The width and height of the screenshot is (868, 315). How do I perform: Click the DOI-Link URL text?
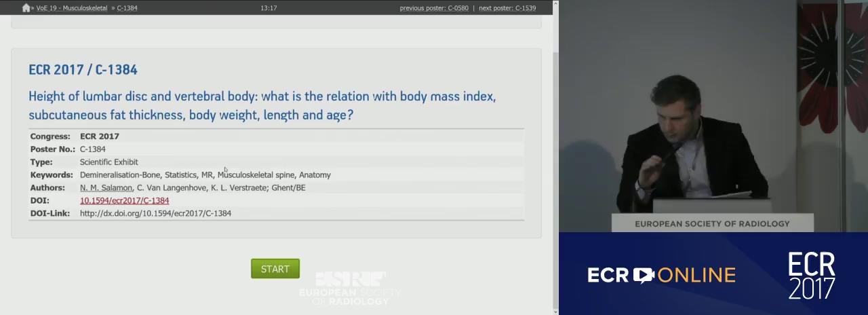click(x=155, y=213)
